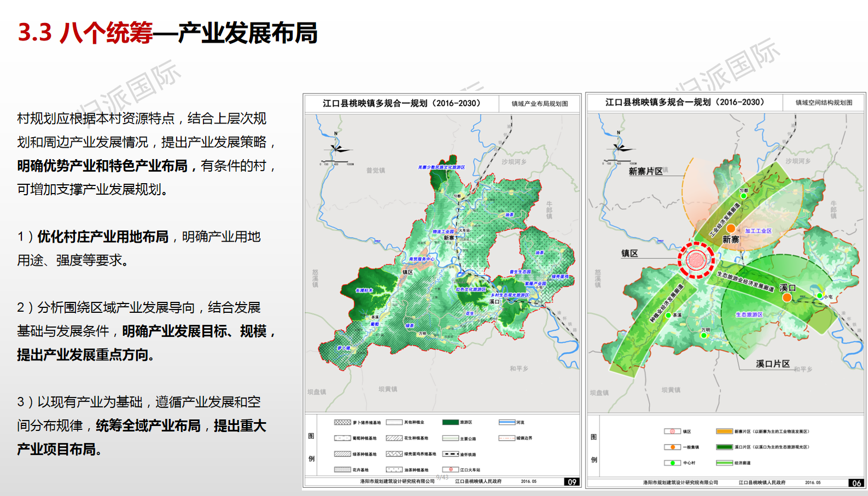Click the orange 溪口 town marker dot

click(x=787, y=297)
